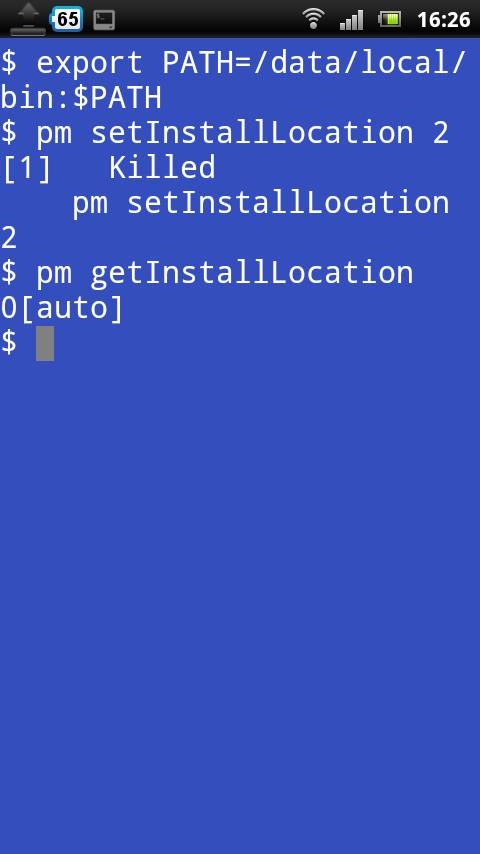Tap the cellular signal bars icon
This screenshot has height=854, width=480.
pos(351,20)
